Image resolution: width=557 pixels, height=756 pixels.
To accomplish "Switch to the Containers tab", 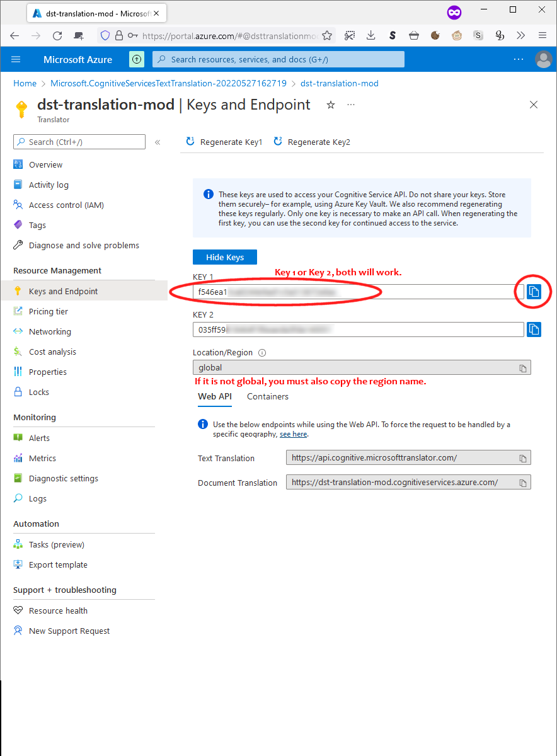I will 268,396.
